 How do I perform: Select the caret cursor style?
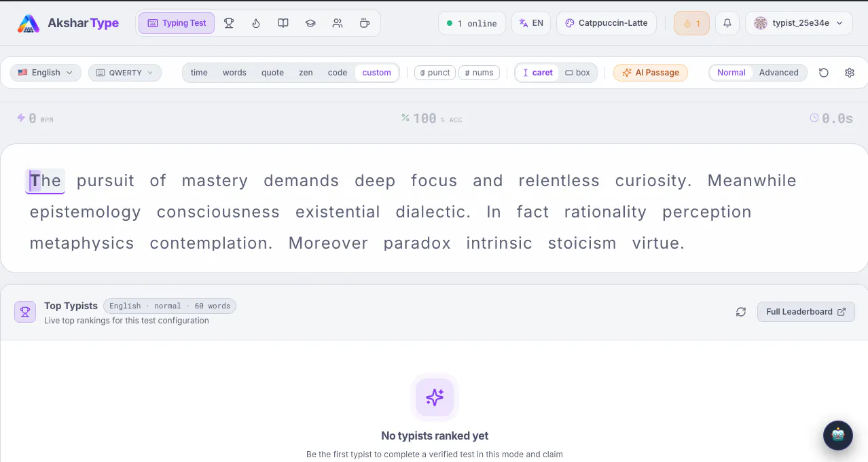pos(537,73)
